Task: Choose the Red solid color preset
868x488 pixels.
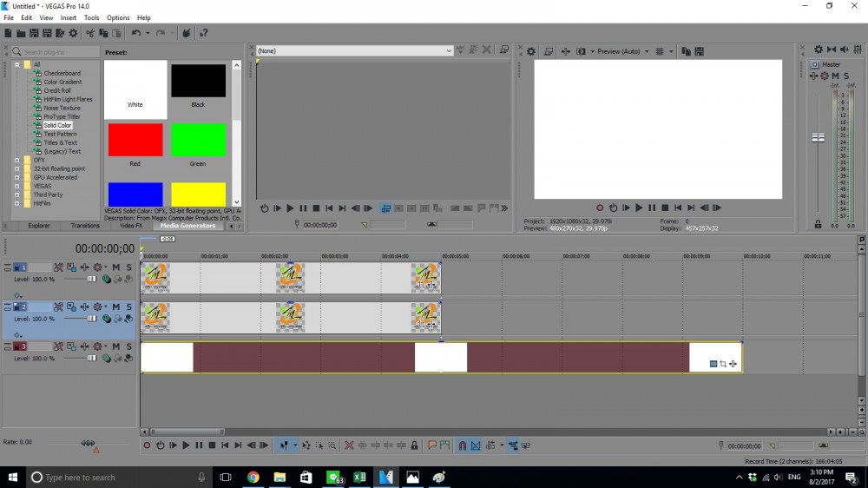Action: click(135, 140)
